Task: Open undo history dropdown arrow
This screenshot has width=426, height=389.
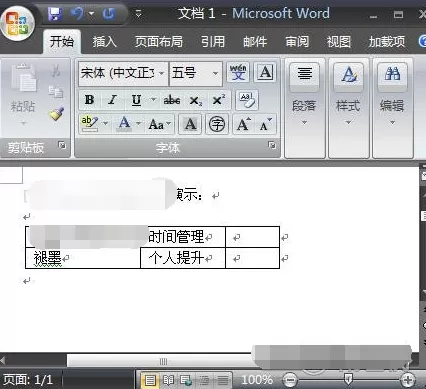Action: [x=91, y=14]
